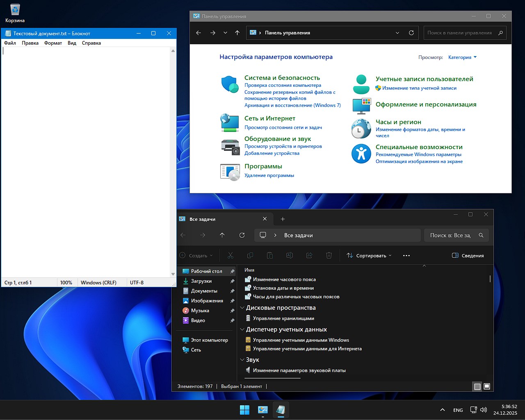Select the Rename icon in Explorer toolbar
Viewport: 525px width, 420px height.
(290, 255)
